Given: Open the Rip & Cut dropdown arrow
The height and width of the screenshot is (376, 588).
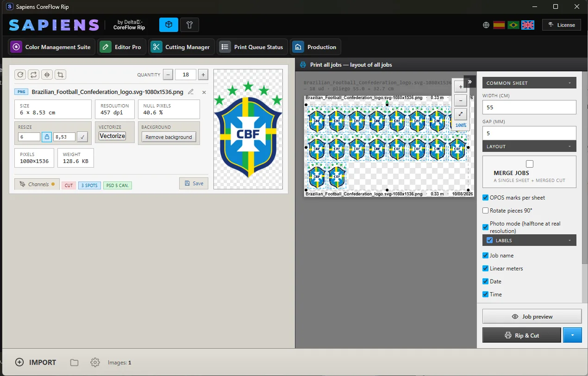Looking at the screenshot, I should (x=572, y=335).
